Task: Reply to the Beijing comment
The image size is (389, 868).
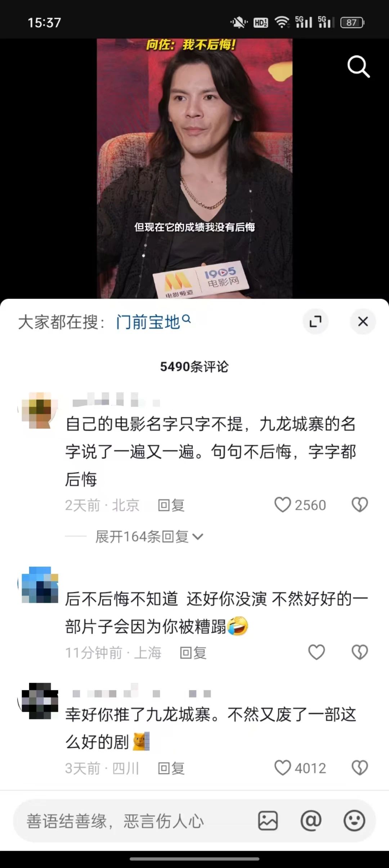Action: pyautogui.click(x=171, y=505)
